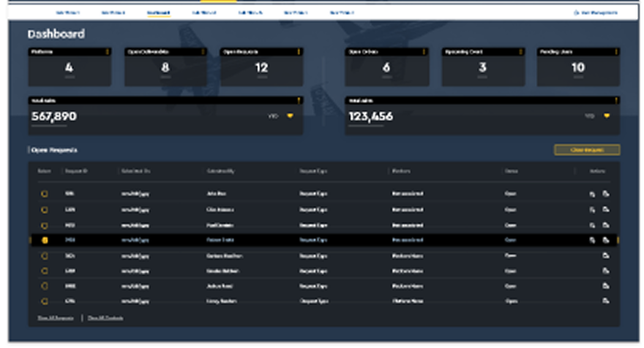This screenshot has width=644, height=348.
Task: Toggle the highlighted fourth row's selection circle
Action: click(x=45, y=240)
